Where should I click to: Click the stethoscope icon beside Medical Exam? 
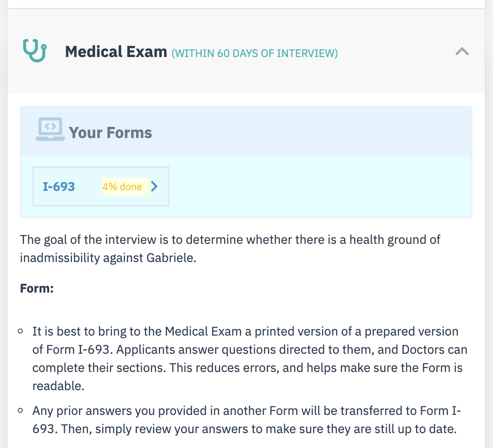[x=35, y=50]
